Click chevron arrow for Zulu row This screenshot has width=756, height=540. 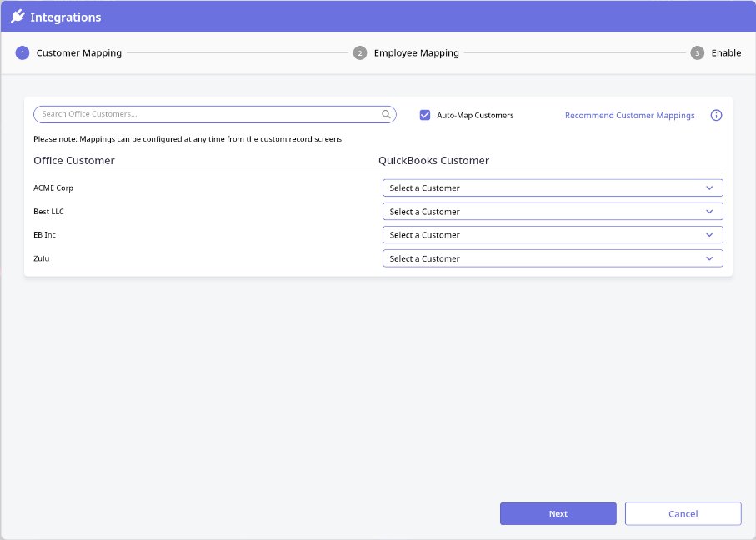tap(709, 258)
